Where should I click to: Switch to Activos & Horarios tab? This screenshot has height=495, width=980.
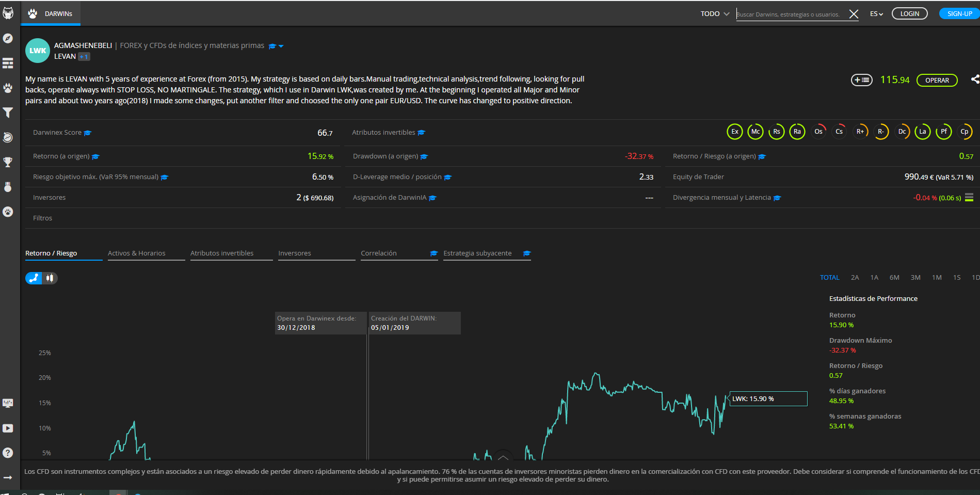[137, 253]
